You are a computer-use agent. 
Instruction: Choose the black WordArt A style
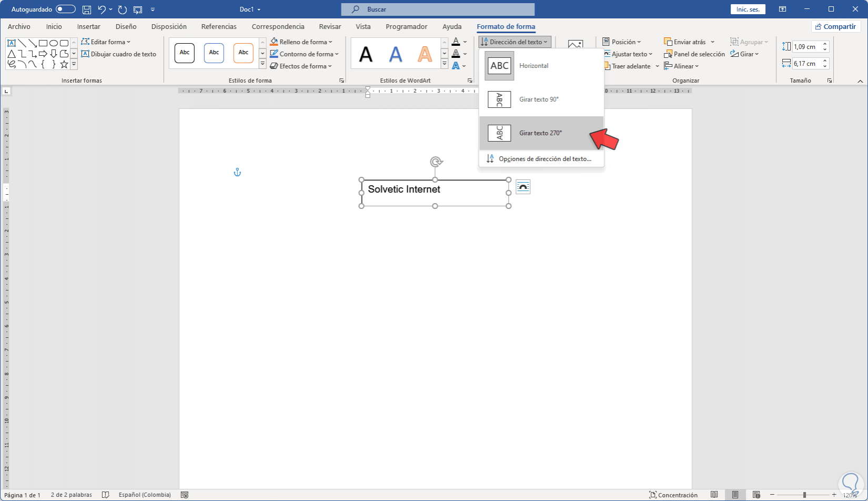click(366, 53)
